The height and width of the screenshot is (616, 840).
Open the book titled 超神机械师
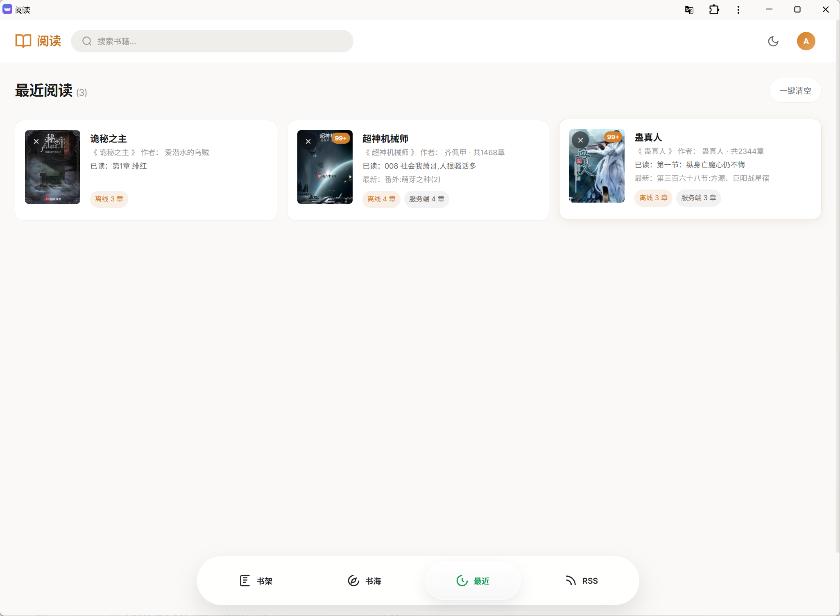(x=385, y=138)
